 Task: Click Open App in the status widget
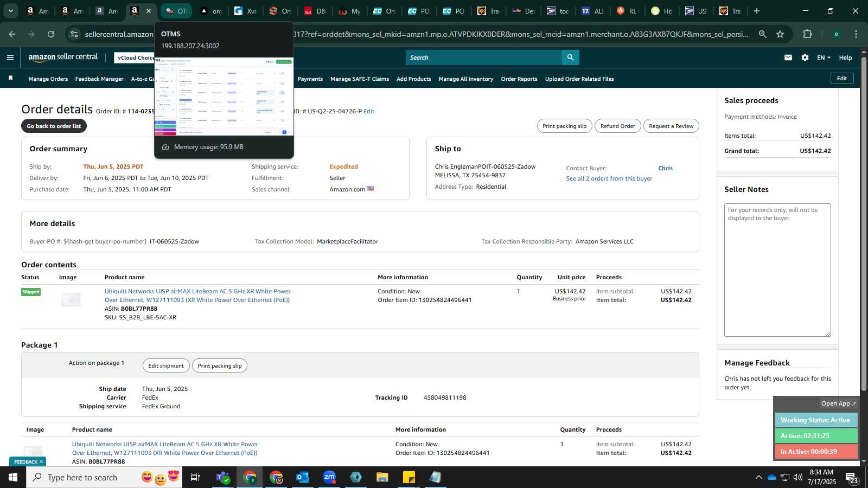coord(838,403)
